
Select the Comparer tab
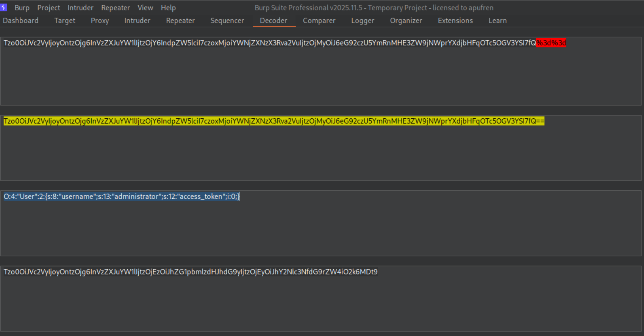click(x=319, y=20)
